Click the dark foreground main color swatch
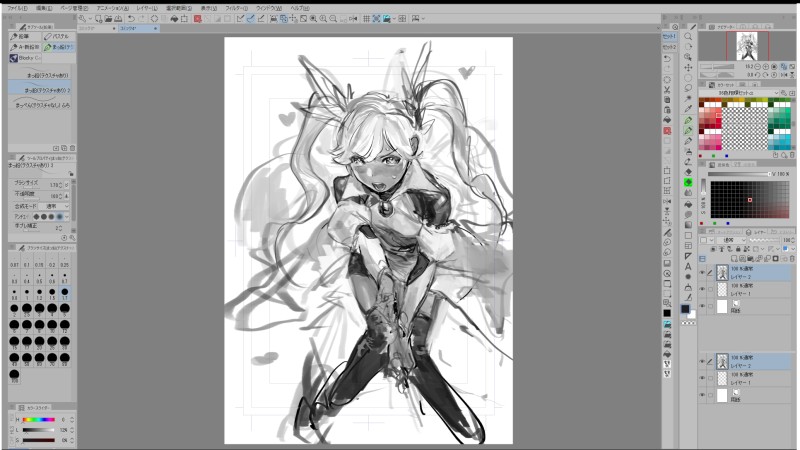The width and height of the screenshot is (800, 450). (x=685, y=309)
